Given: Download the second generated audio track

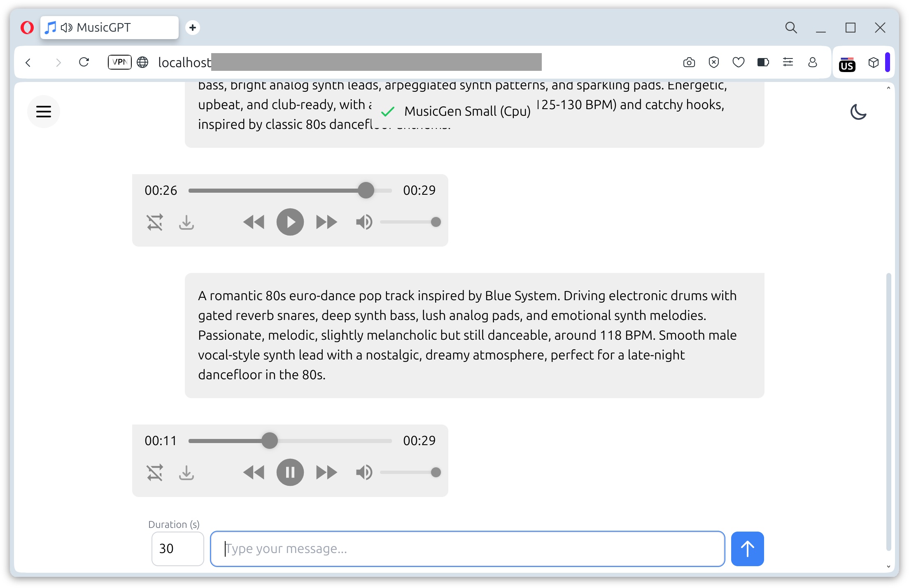Looking at the screenshot, I should tap(186, 473).
